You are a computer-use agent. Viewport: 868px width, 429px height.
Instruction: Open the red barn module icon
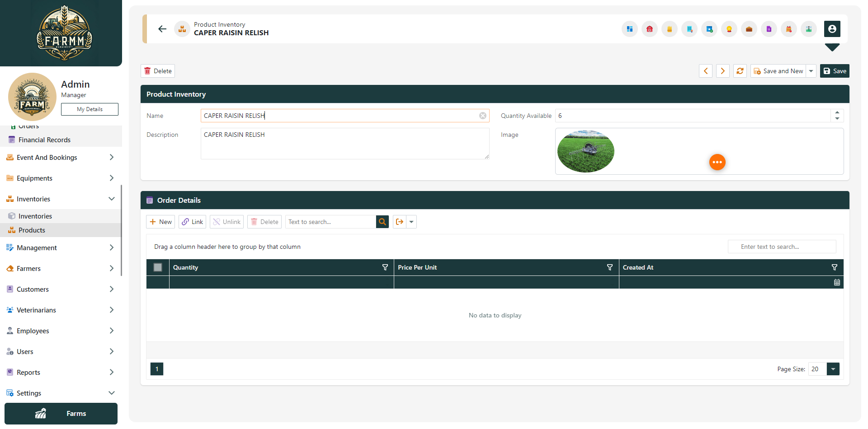[649, 29]
